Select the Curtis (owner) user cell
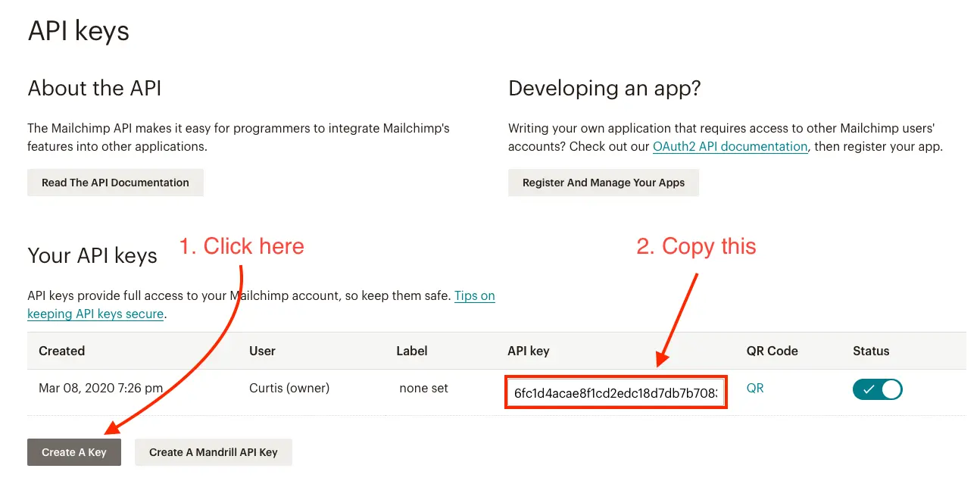The image size is (980, 481). click(289, 388)
